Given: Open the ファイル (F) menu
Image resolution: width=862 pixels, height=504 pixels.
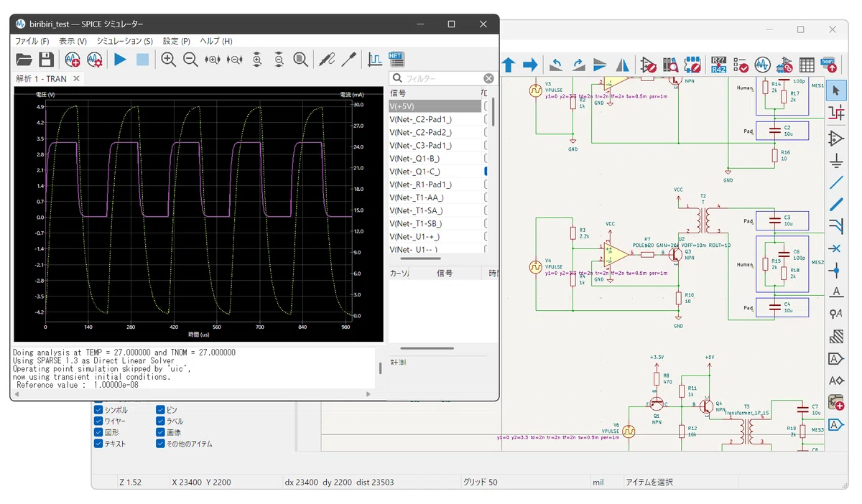Looking at the screenshot, I should click(x=32, y=42).
